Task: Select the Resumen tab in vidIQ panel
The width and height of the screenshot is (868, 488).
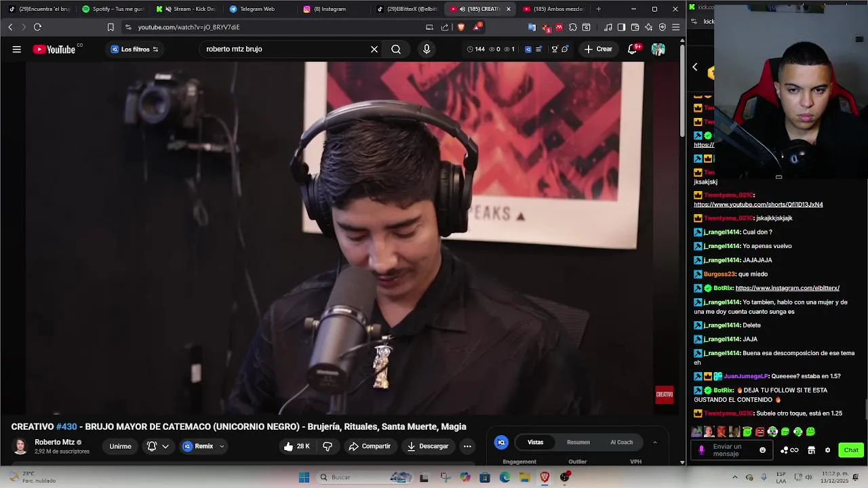Action: [578, 443]
